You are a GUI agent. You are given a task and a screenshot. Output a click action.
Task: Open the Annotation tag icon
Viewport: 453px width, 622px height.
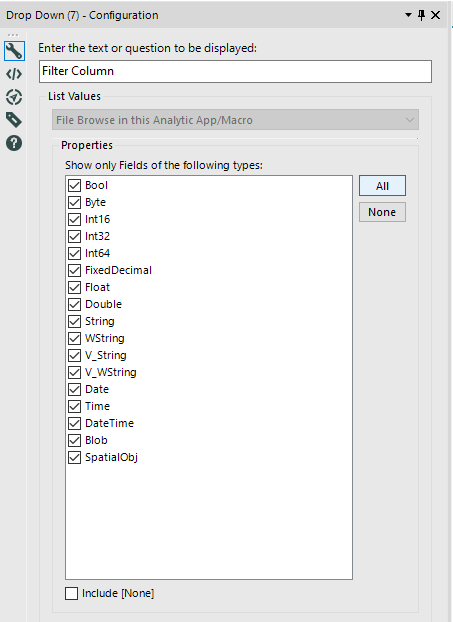click(14, 120)
